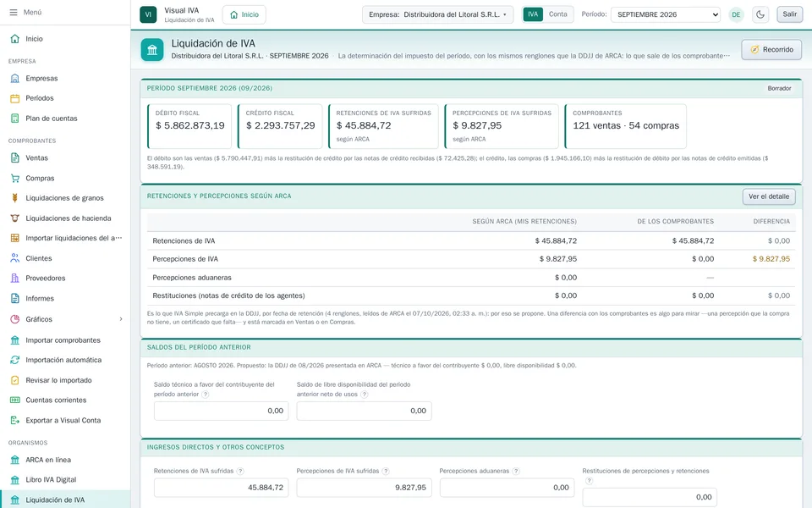This screenshot has width=812, height=508.
Task: Open Ventas document icon
Action: point(15,158)
